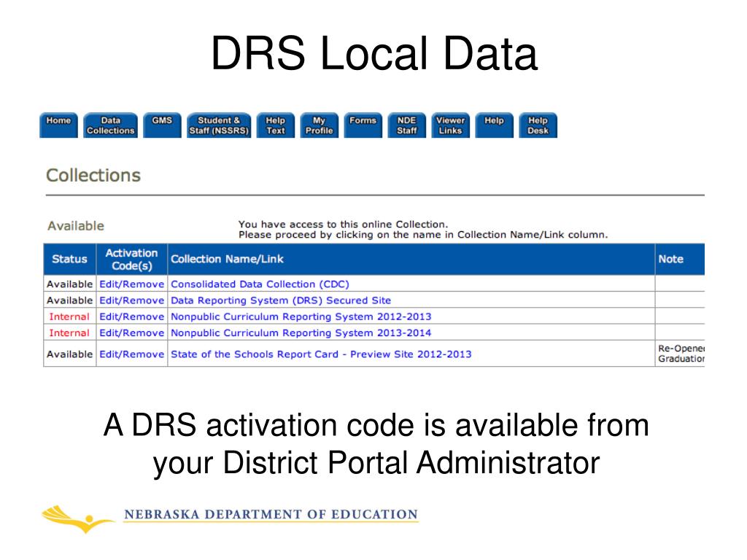Click the Re-Opened Graduation note cell
Image resolution: width=747 pixels, height=560 pixels.
(x=681, y=354)
